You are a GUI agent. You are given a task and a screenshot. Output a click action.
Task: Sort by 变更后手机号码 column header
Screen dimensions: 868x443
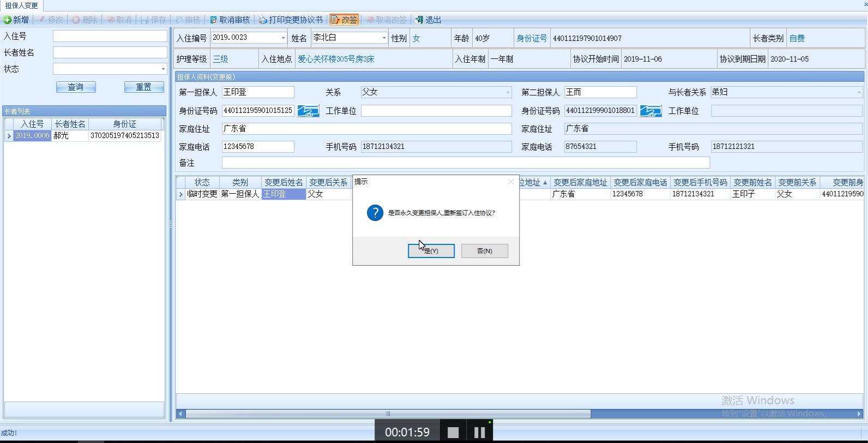700,182
